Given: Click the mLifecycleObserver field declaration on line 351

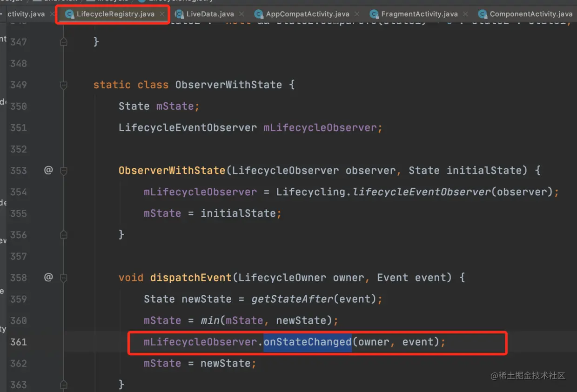Looking at the screenshot, I should point(320,127).
